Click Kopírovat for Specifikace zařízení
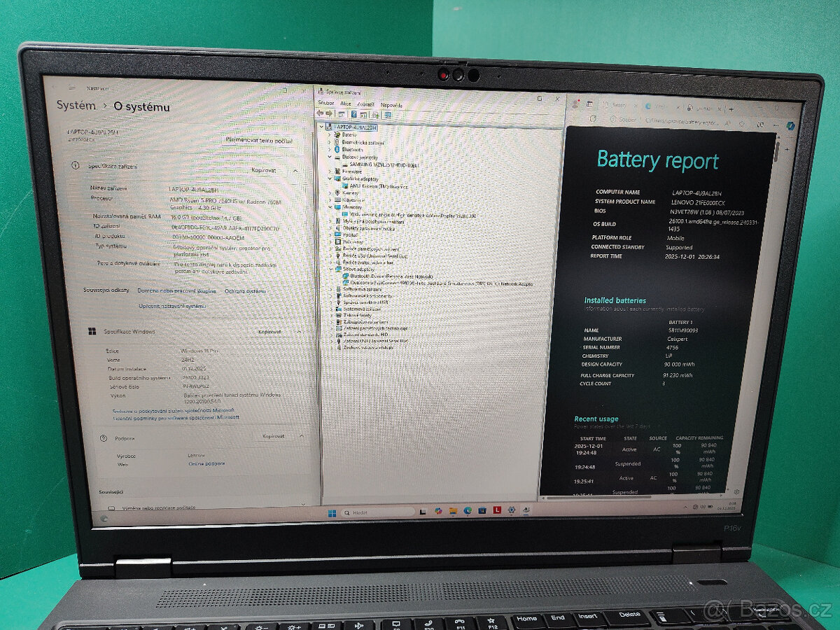This screenshot has width=840, height=630. point(264,170)
